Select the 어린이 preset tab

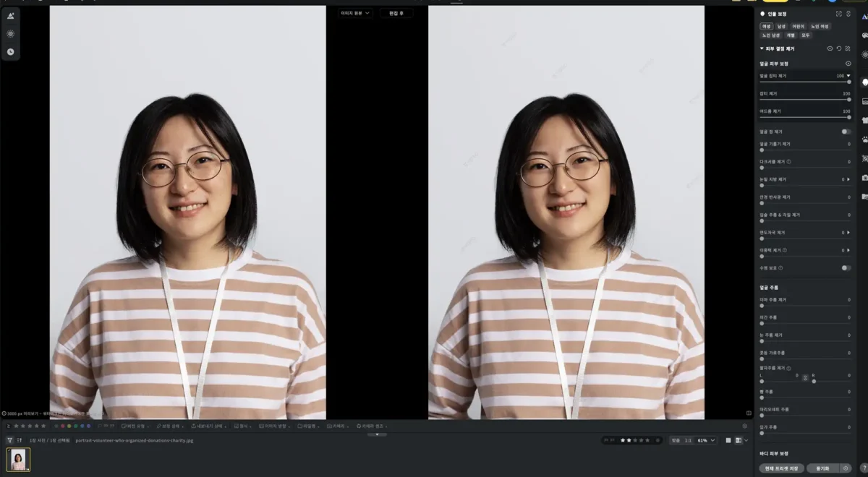pyautogui.click(x=798, y=26)
